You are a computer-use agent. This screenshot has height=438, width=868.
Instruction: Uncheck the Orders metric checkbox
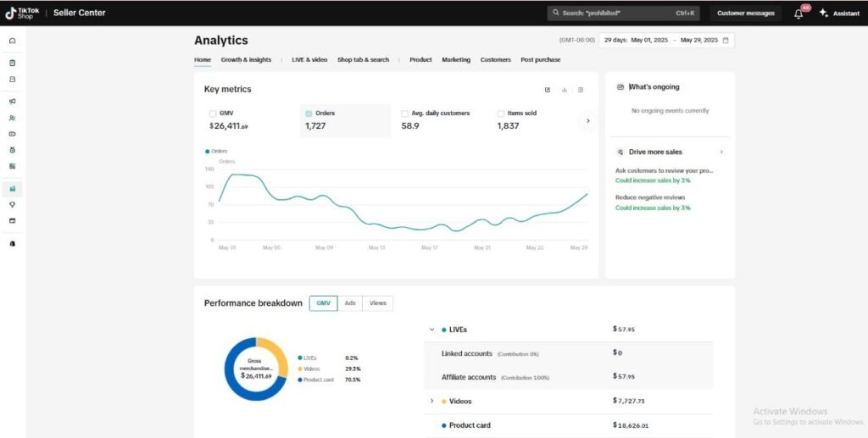(309, 114)
